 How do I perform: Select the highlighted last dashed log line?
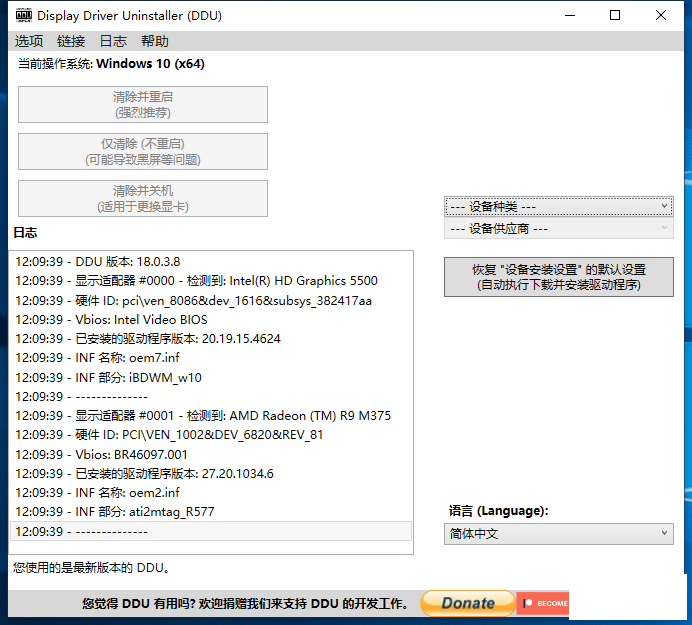click(x=211, y=531)
